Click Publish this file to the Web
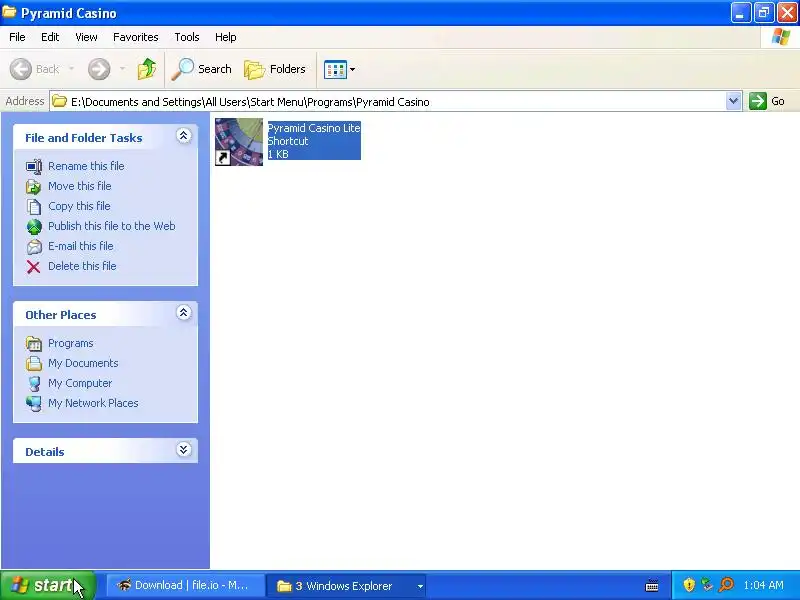The width and height of the screenshot is (800, 600). click(x=112, y=226)
